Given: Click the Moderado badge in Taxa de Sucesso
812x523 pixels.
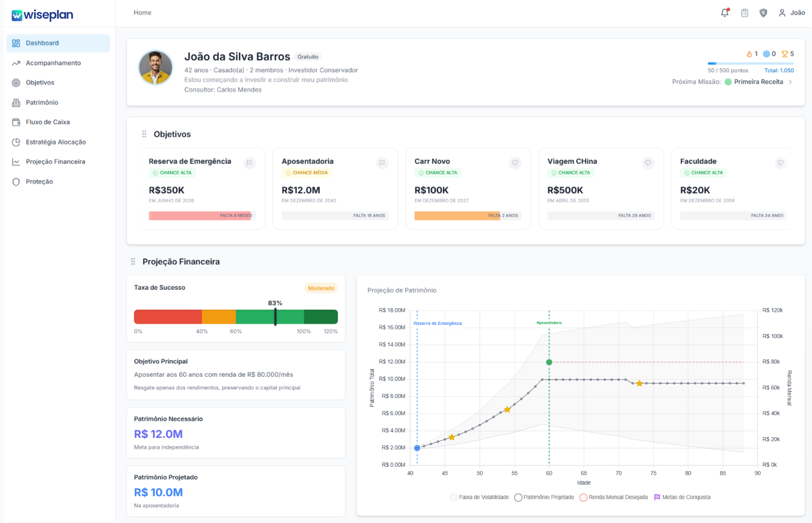Looking at the screenshot, I should [x=321, y=288].
